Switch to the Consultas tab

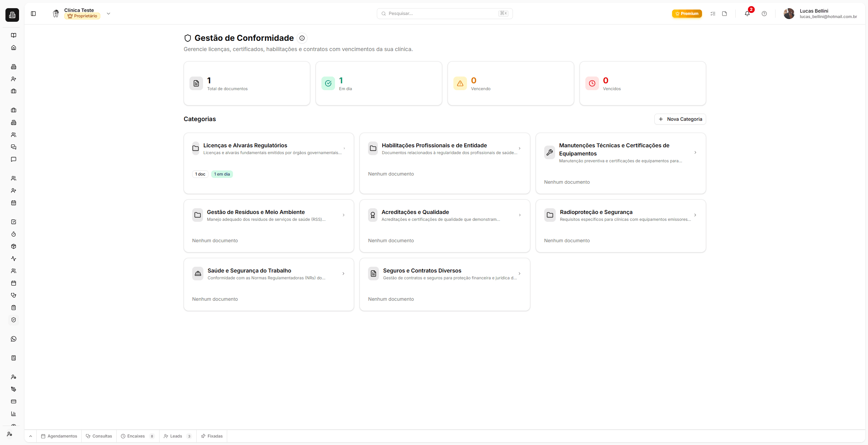(99, 436)
